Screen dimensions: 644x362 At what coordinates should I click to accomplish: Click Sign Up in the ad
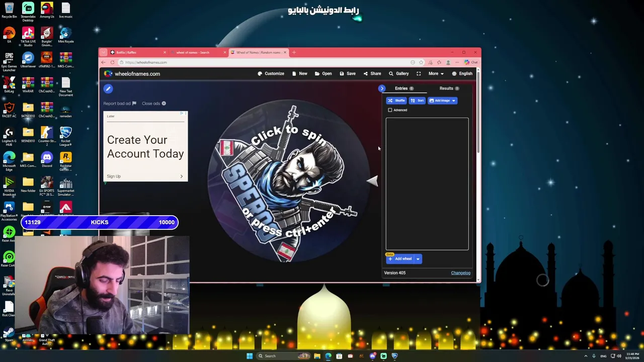(x=145, y=176)
